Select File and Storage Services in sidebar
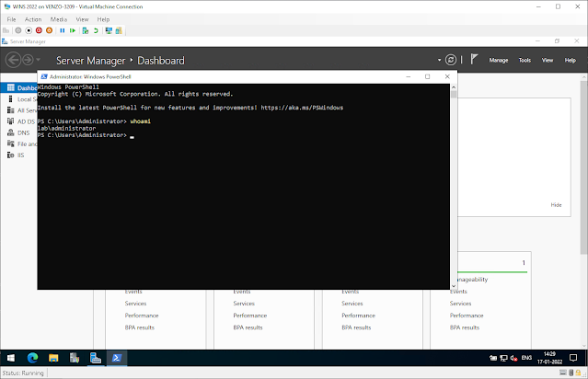 18,144
